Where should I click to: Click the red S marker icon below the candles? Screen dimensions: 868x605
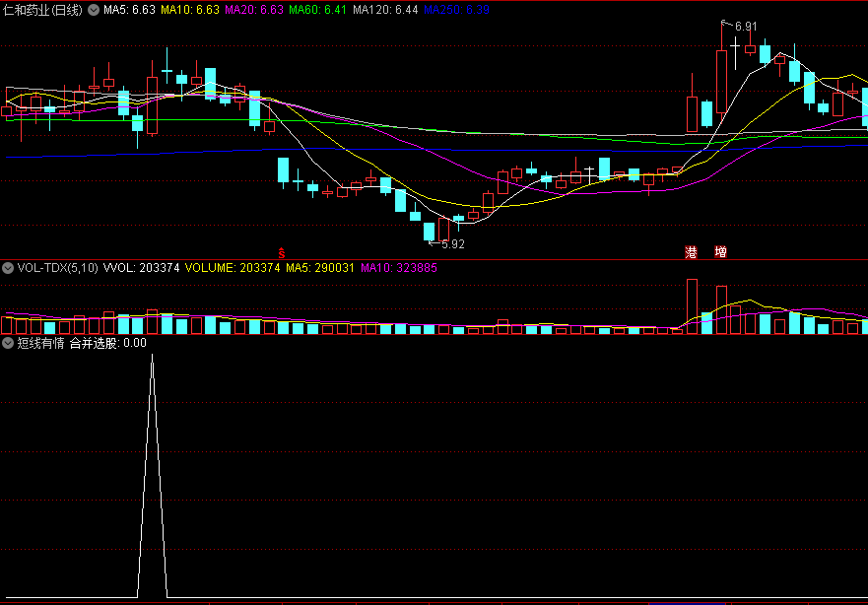pyautogui.click(x=281, y=253)
